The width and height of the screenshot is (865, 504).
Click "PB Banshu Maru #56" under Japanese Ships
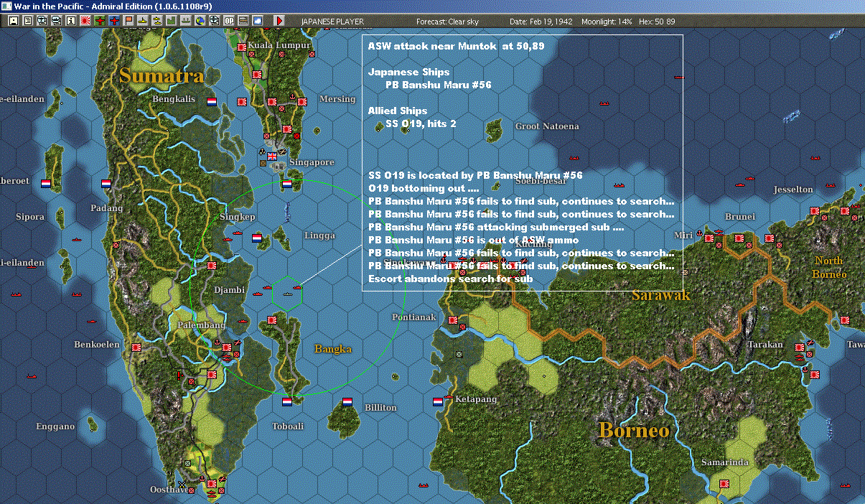pyautogui.click(x=439, y=85)
